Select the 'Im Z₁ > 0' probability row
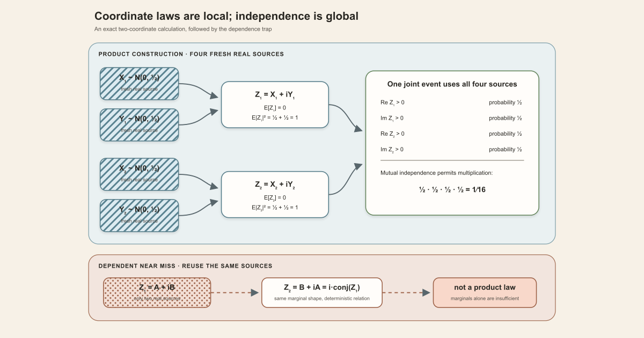This screenshot has width=644, height=338. pos(452,118)
